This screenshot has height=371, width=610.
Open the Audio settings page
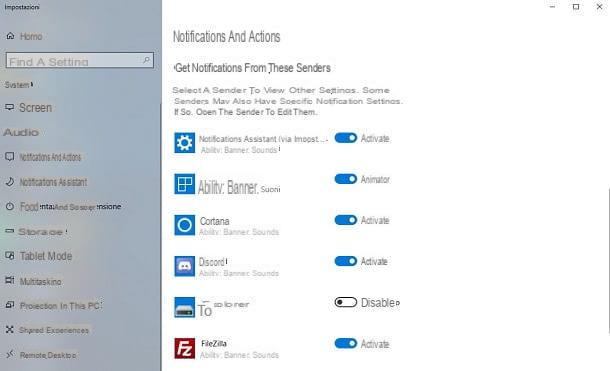[x=21, y=133]
